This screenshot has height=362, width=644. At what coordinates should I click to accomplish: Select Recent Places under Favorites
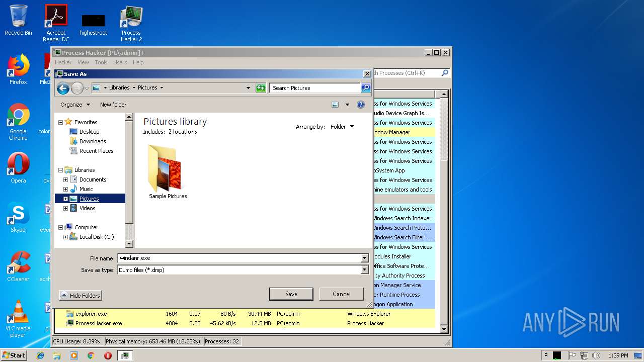click(96, 151)
